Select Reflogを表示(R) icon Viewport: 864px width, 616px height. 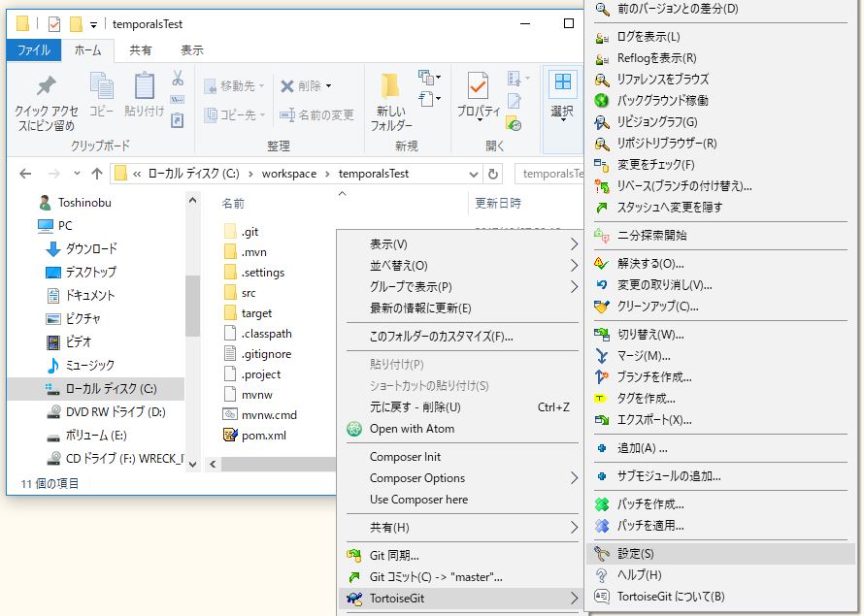(602, 58)
